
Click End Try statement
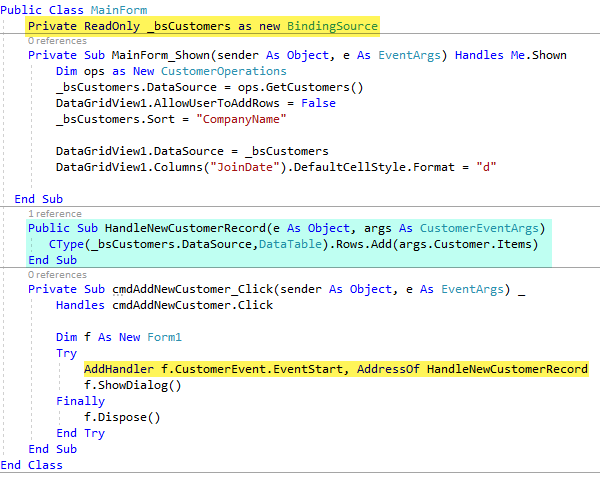click(x=80, y=434)
